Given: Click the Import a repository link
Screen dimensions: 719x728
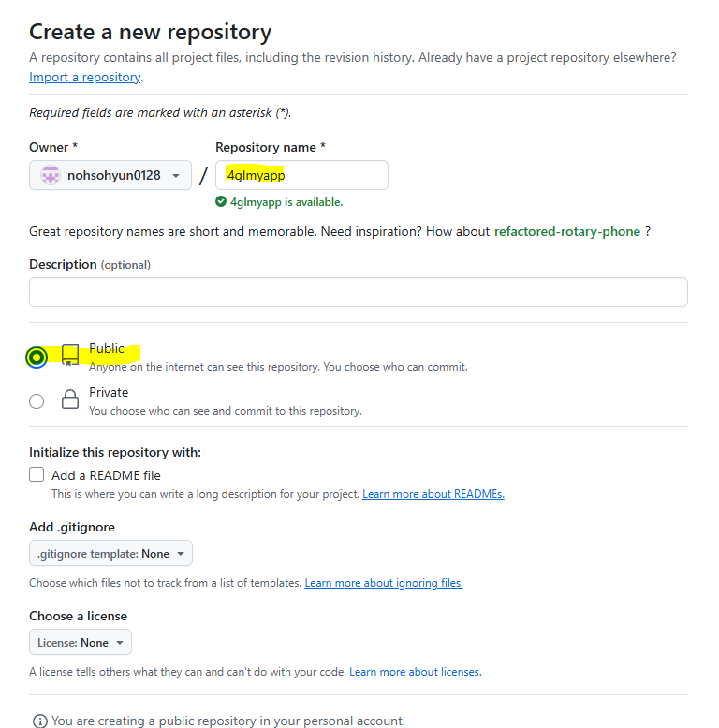Looking at the screenshot, I should point(84,77).
